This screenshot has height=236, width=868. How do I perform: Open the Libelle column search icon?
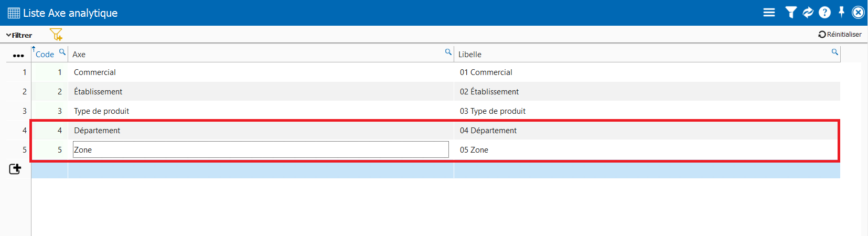point(834,52)
